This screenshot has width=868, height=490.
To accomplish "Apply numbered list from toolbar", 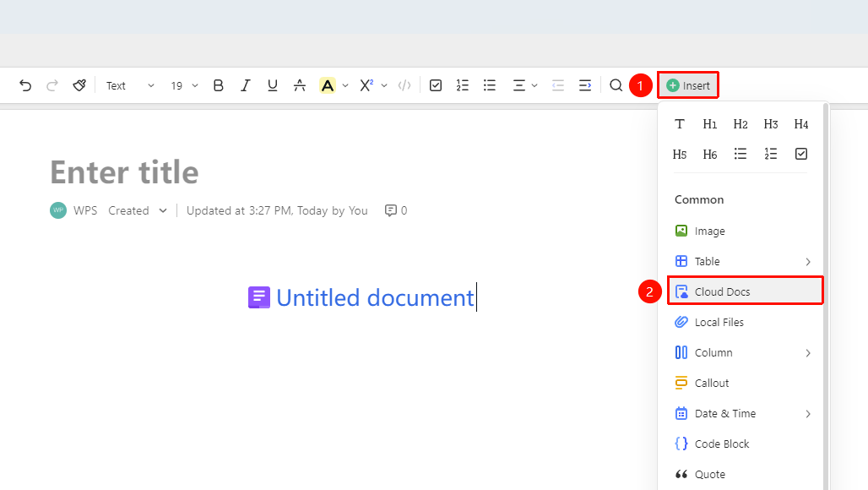I will click(x=462, y=85).
